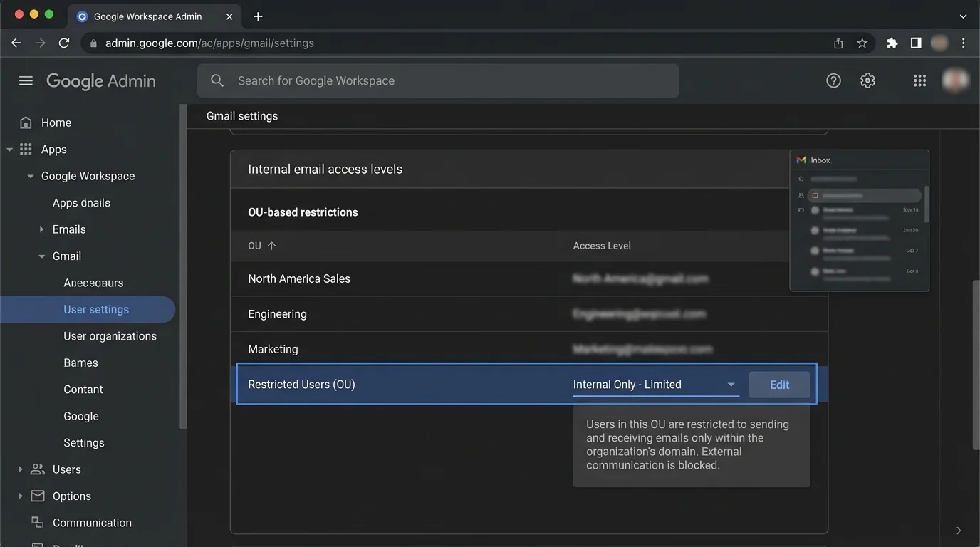Open the Internal Only - Limited dropdown

[x=731, y=384]
